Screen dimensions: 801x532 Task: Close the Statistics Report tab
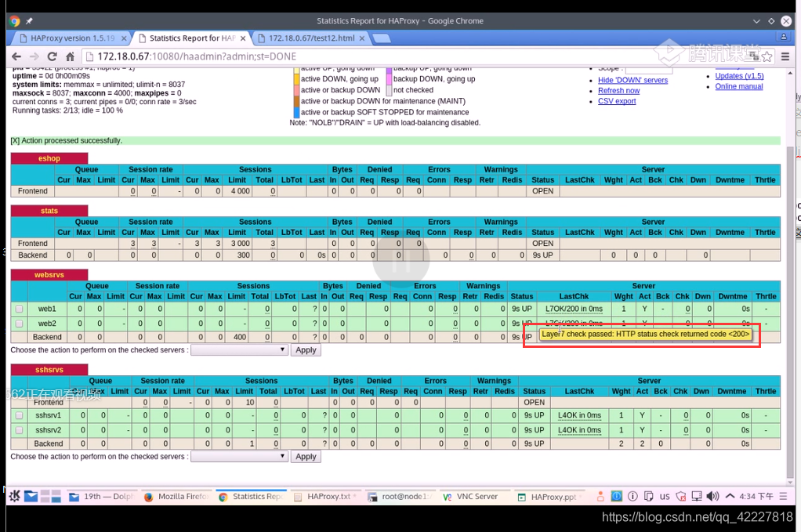pyautogui.click(x=243, y=38)
